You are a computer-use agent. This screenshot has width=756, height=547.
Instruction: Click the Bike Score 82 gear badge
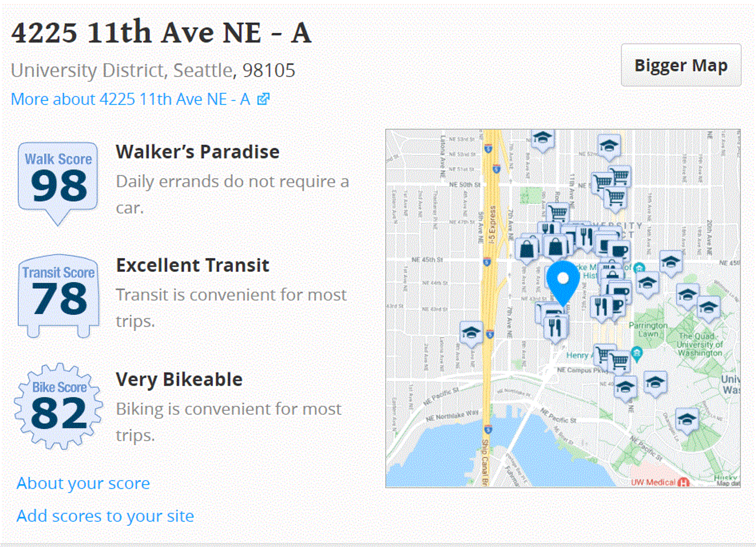58,406
